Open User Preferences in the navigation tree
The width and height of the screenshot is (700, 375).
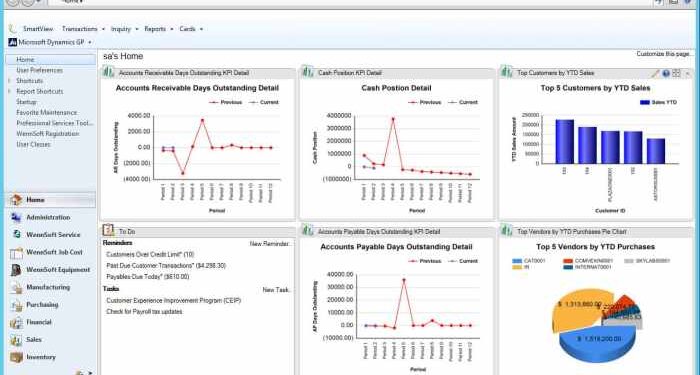pyautogui.click(x=39, y=70)
